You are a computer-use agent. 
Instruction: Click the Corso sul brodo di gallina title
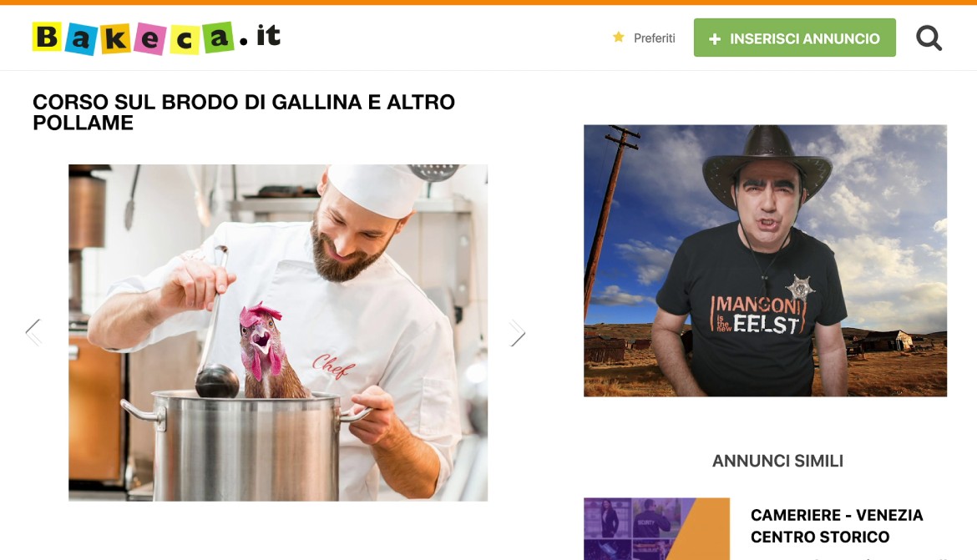[x=244, y=112]
